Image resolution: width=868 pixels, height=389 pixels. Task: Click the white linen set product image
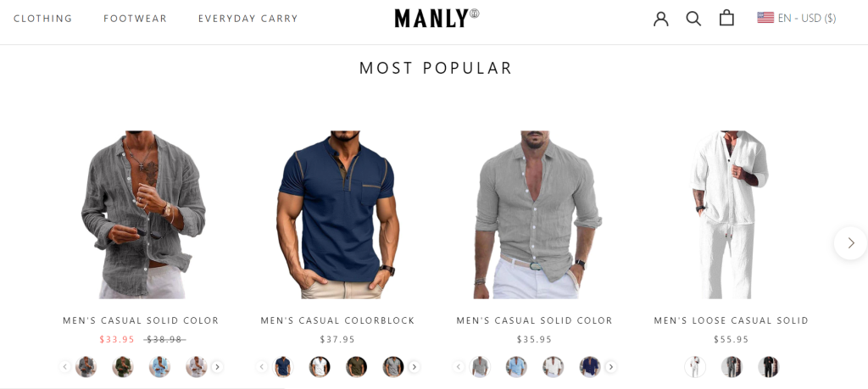[732, 214]
